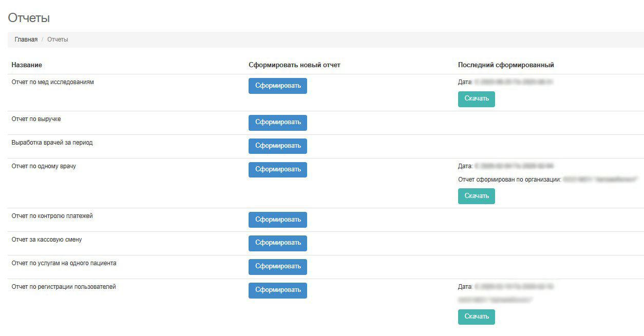Generate the Отчет по регистрации пользователей report
The image size is (644, 336).
277,290
